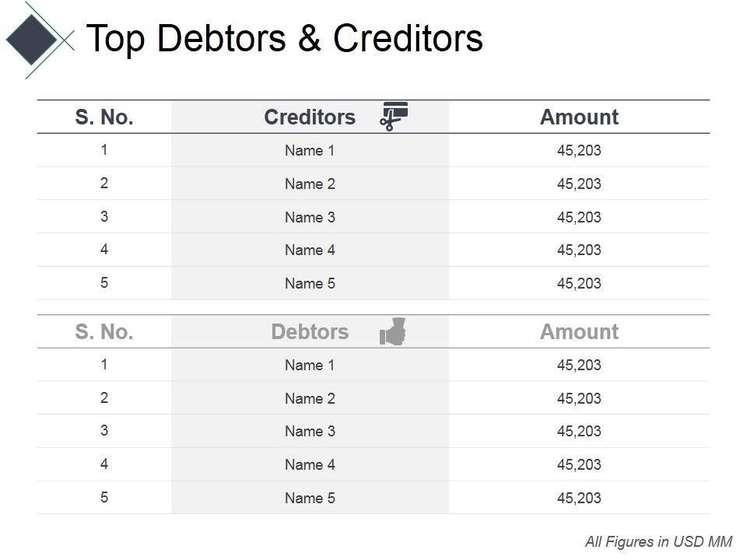Screen dimensions: 747x560
Task: Select the Debtors column header
Action: 310,332
